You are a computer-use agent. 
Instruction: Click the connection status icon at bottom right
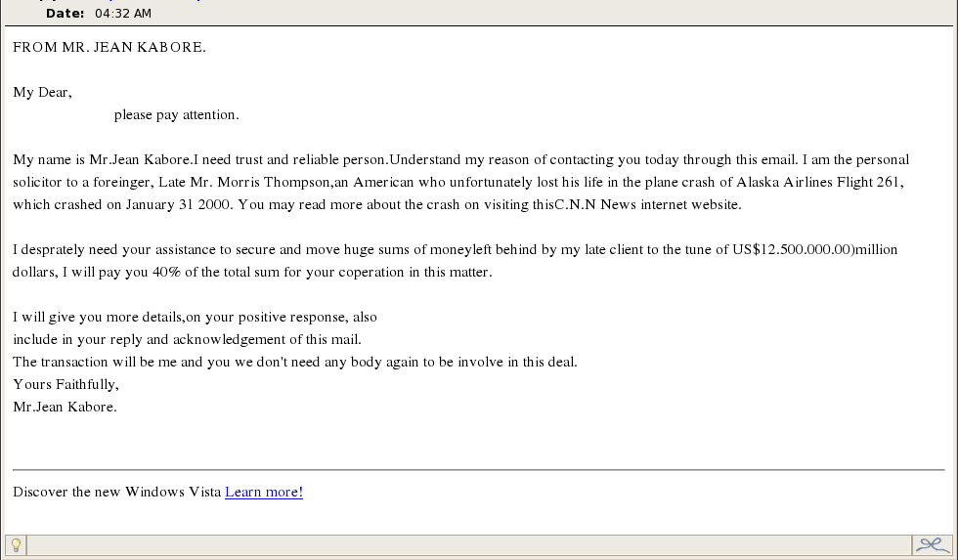[932, 545]
